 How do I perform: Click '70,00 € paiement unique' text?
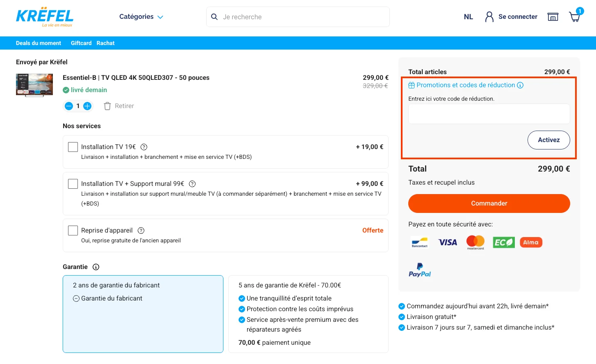pos(275,343)
